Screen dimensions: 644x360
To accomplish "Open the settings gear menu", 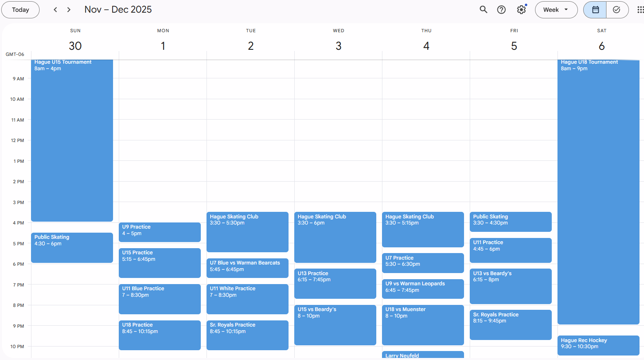I will 521,10.
